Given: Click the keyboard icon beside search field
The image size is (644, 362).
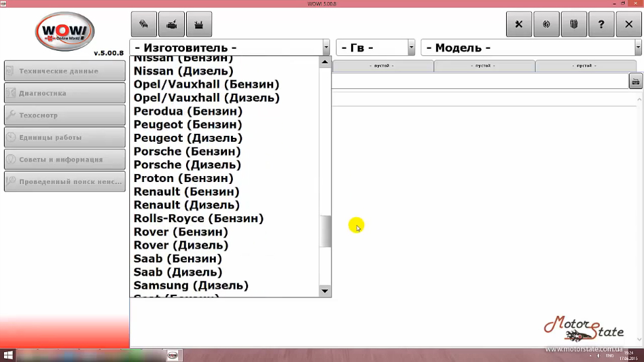Looking at the screenshot, I should click(x=635, y=81).
